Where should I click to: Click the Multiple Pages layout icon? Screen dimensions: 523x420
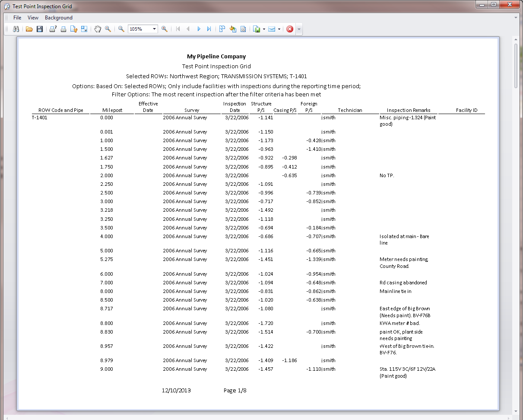click(222, 29)
